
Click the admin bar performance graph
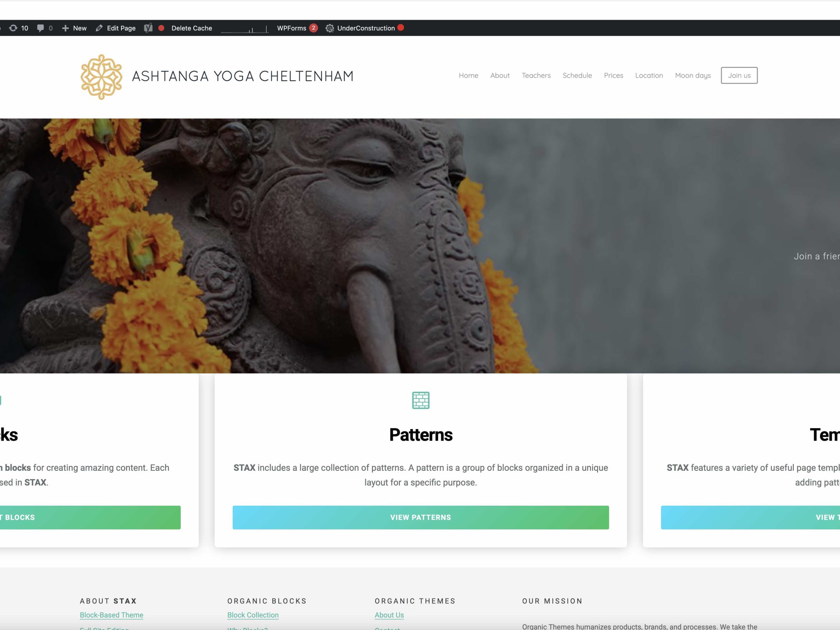(245, 29)
